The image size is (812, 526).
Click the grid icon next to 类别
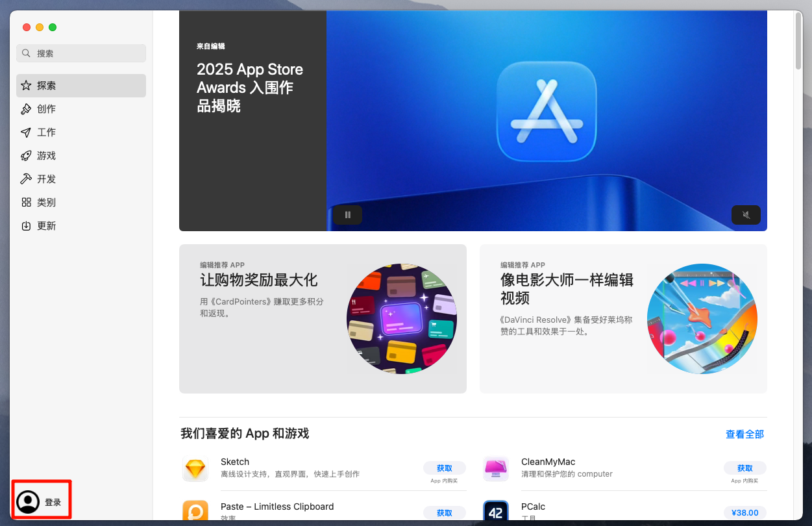pos(26,203)
